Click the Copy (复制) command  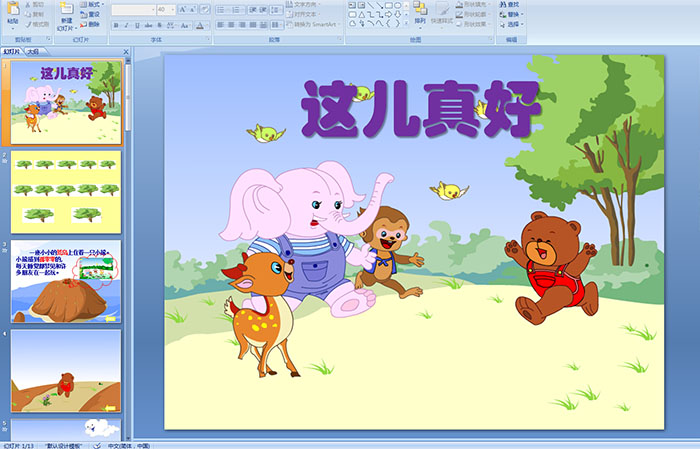[34, 14]
